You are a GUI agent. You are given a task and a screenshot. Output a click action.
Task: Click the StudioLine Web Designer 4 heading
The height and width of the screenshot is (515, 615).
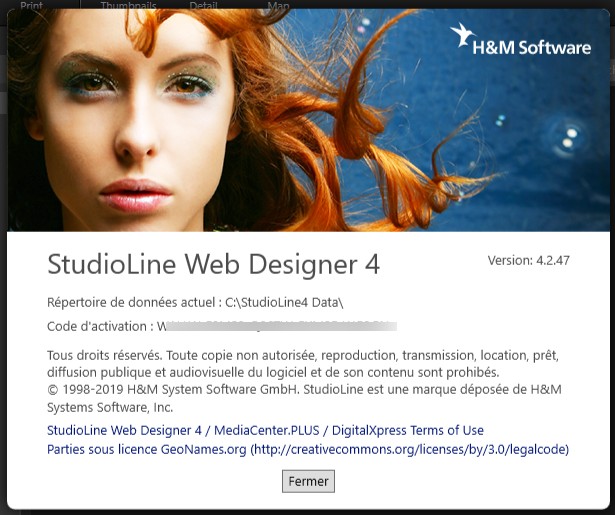(213, 265)
